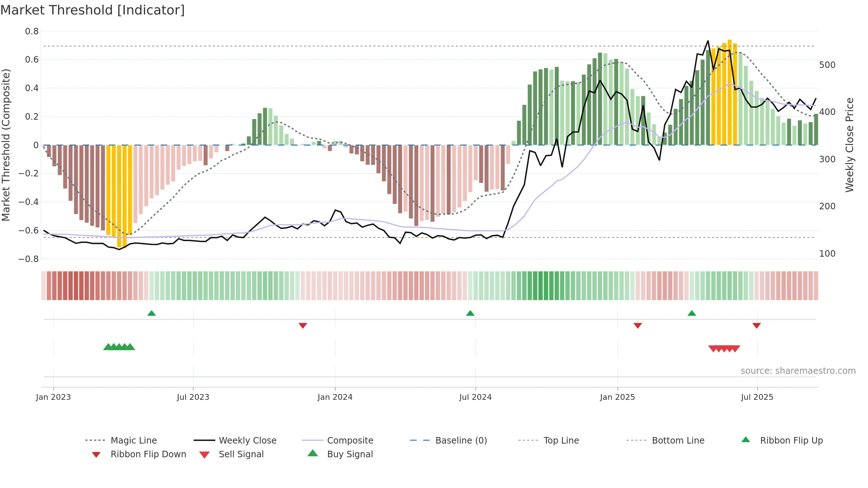Click the ribbon flip up marker near April 2023

point(152,313)
